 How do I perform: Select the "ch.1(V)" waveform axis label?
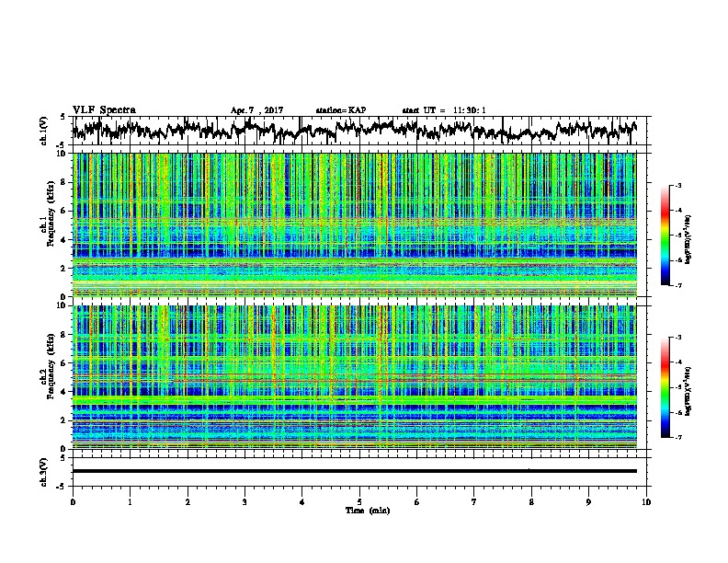pos(44,131)
